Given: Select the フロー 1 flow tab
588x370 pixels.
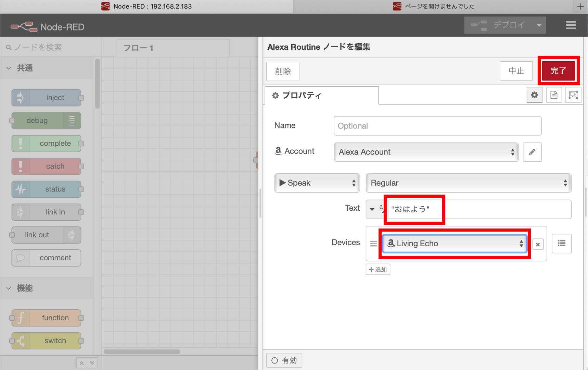Looking at the screenshot, I should [173, 48].
